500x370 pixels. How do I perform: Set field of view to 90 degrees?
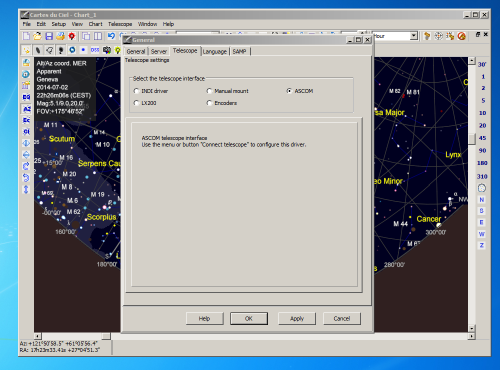[482, 151]
